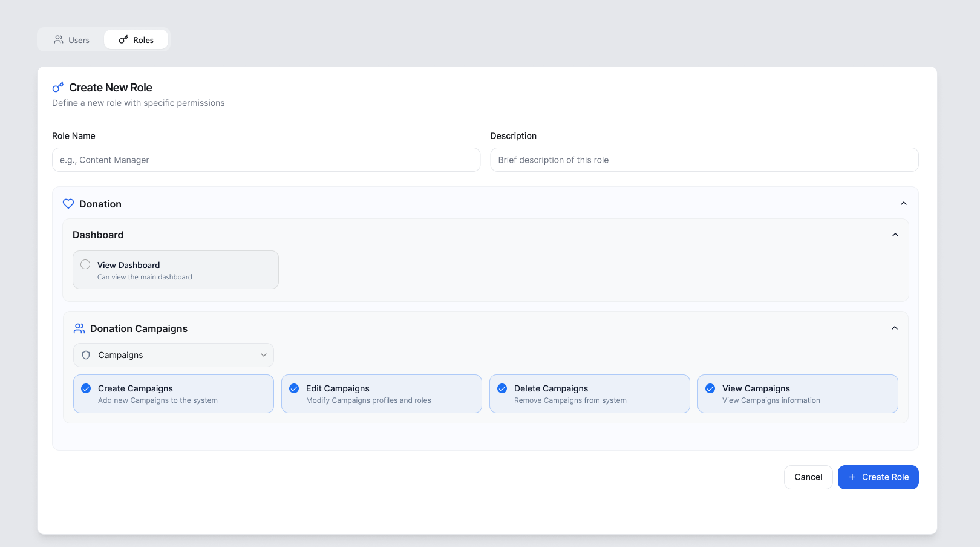Open the Campaigns dropdown
980x548 pixels.
(174, 355)
